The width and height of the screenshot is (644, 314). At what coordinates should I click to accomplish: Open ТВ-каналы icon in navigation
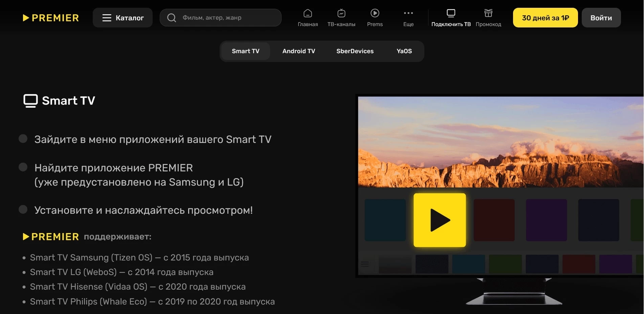[x=341, y=13]
